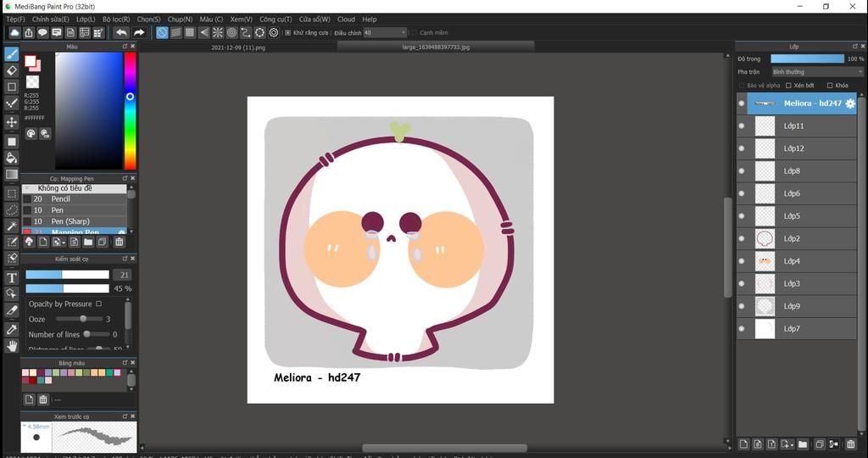Click the Redo arrow in toolbar
Screen dimensions: 868x458
point(139,33)
